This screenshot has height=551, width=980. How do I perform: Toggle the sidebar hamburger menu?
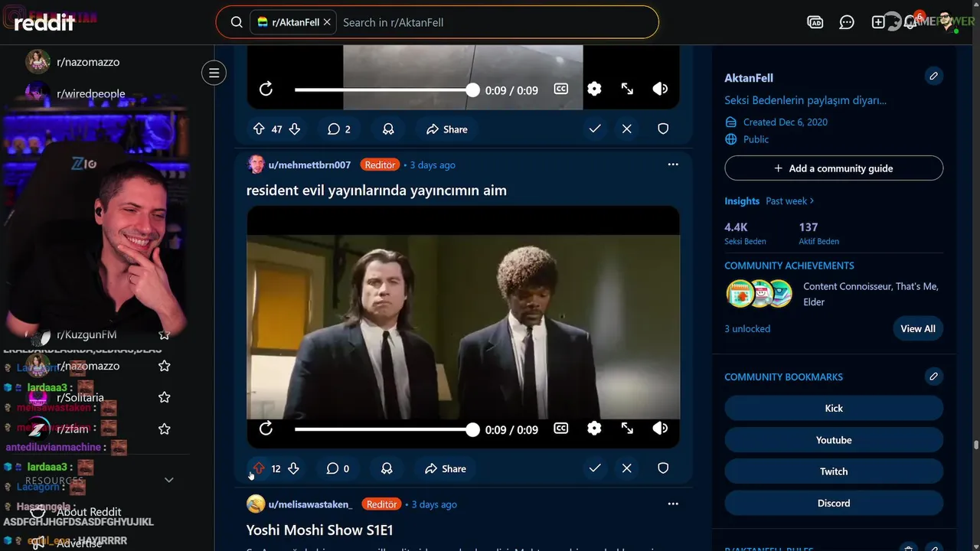pyautogui.click(x=214, y=73)
